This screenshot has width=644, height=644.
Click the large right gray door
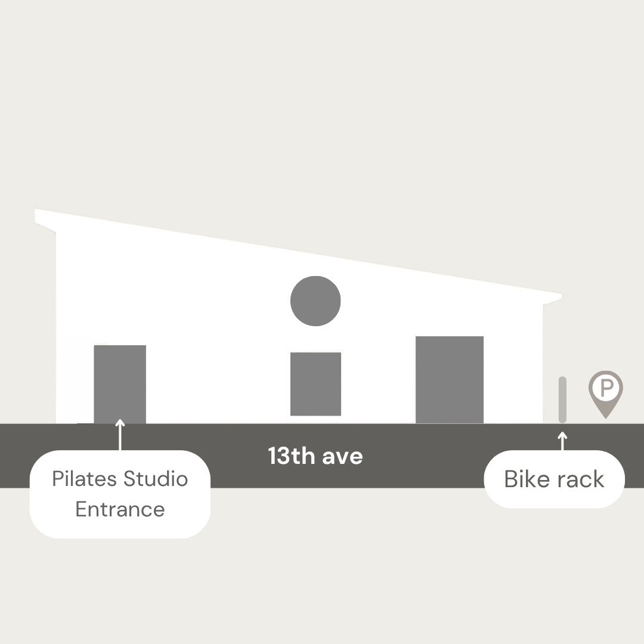point(450,379)
